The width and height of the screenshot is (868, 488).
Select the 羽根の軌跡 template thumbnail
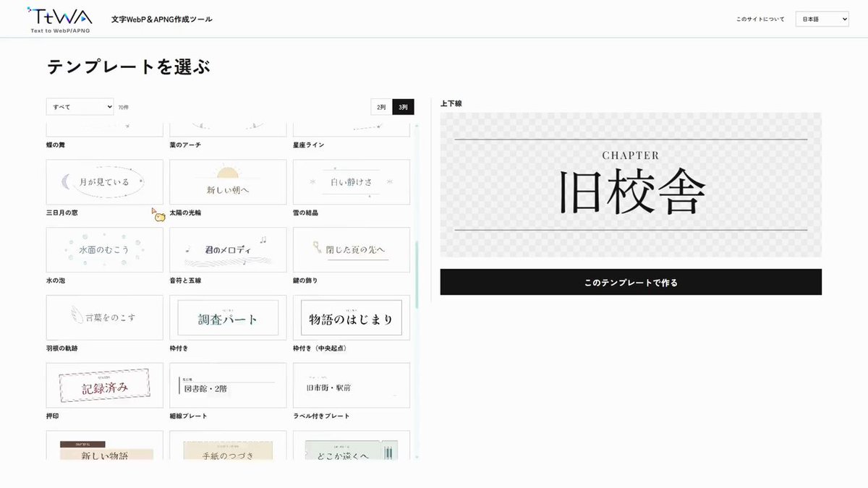105,317
